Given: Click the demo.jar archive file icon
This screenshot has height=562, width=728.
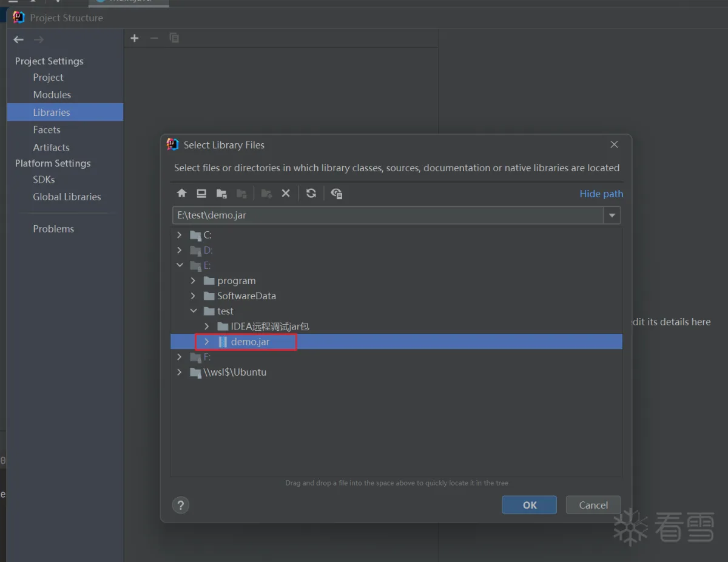Looking at the screenshot, I should coord(223,342).
